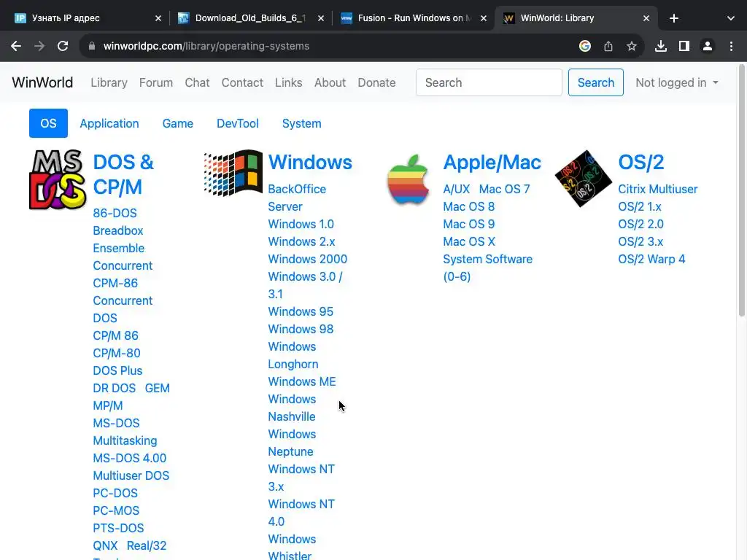The width and height of the screenshot is (747, 560).
Task: Open the OS/2 Warp 4 link
Action: 651,259
